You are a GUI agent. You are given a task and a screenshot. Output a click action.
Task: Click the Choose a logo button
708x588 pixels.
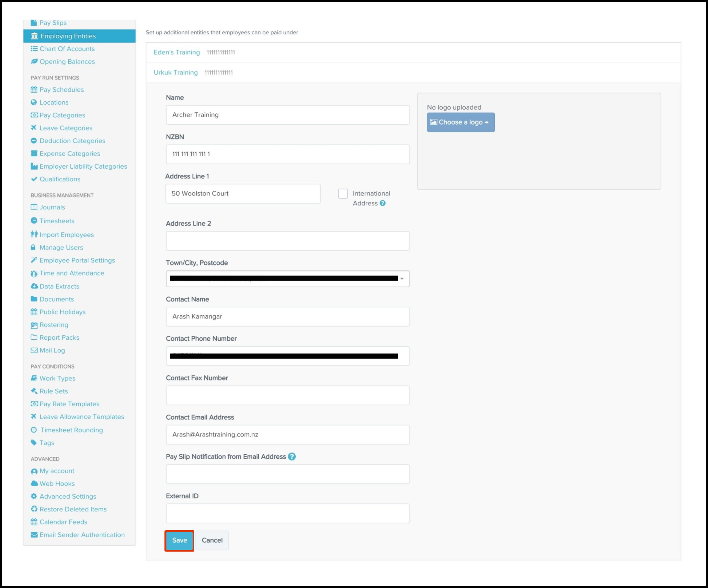tap(460, 122)
